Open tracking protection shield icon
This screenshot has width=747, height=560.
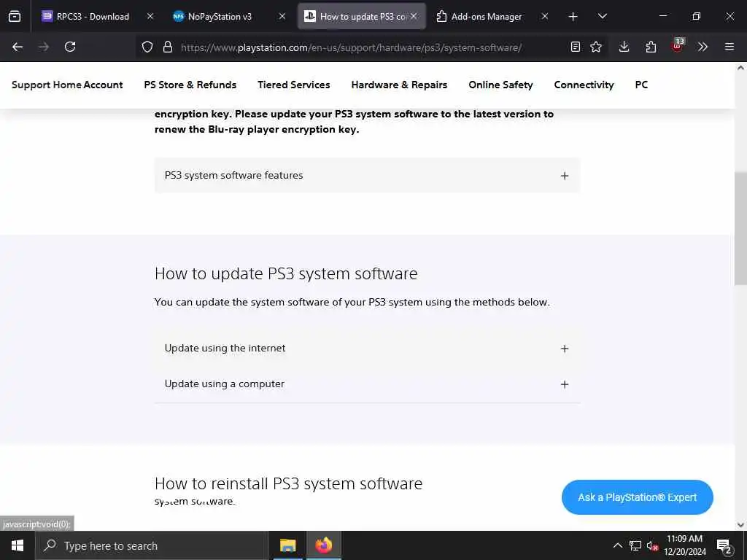tap(147, 47)
